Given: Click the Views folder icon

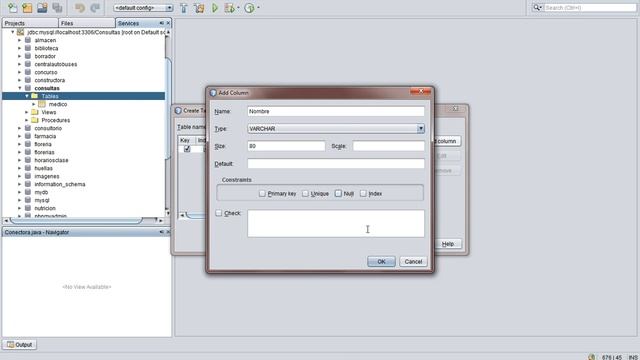Looking at the screenshot, I should tap(35, 112).
